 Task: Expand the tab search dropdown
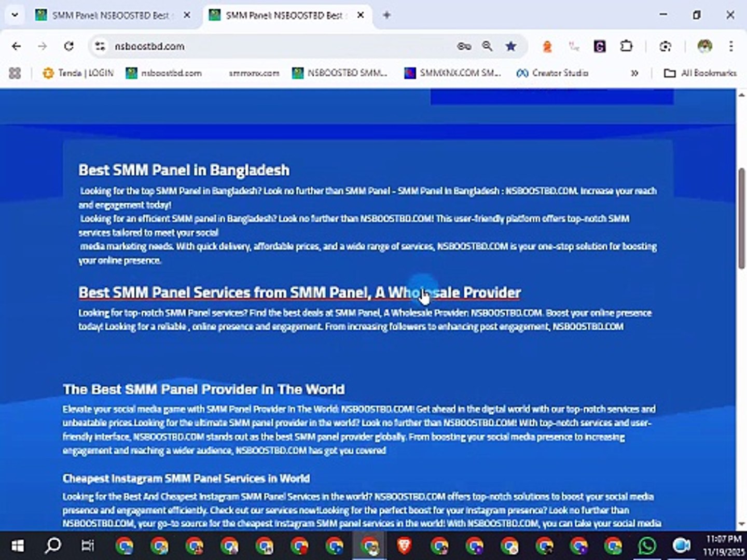click(x=15, y=15)
